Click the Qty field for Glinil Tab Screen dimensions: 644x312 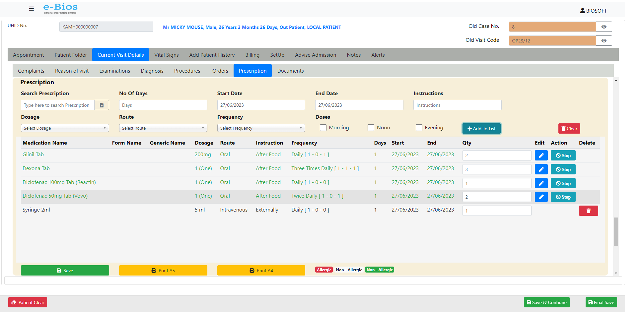[x=497, y=156]
